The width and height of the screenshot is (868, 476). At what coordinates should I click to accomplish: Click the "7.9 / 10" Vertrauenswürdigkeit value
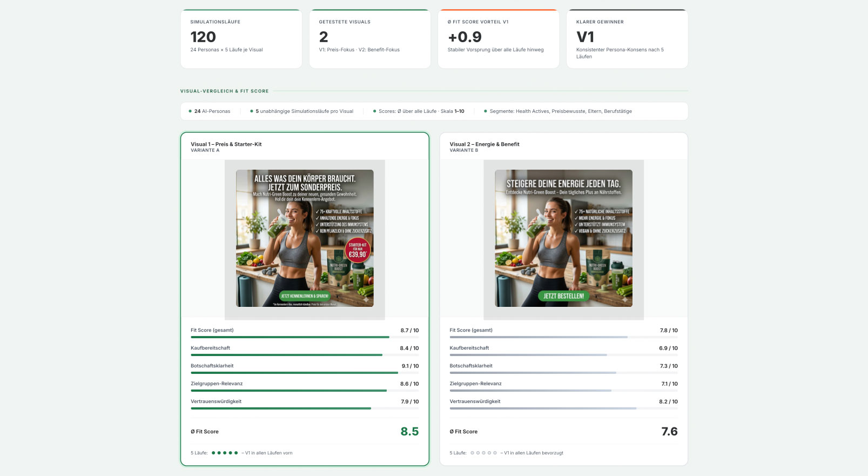pos(410,401)
